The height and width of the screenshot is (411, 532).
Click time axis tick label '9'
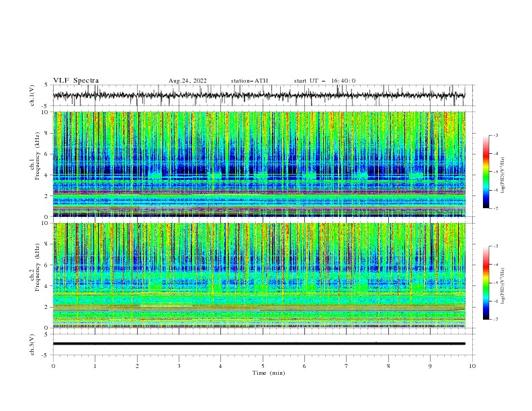pos(430,366)
